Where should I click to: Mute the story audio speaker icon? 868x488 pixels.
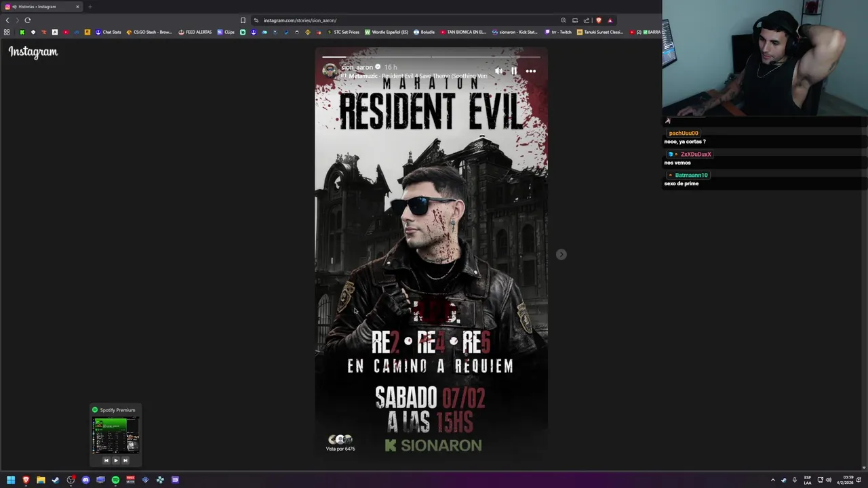tap(498, 70)
